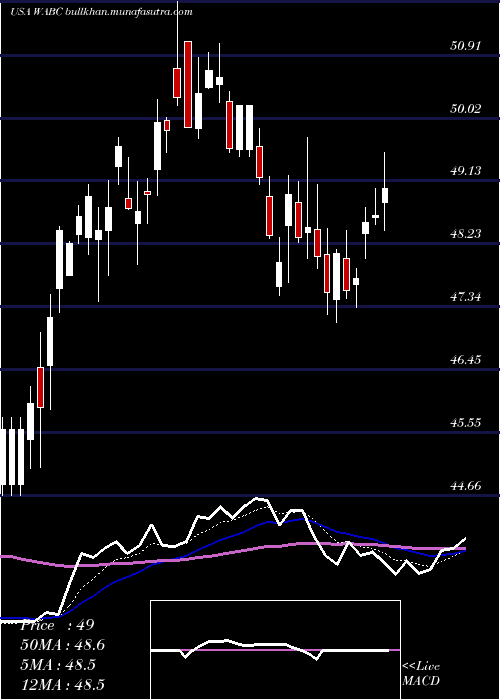
Task: Click the tall red candle at chart peak
Action: click(x=188, y=84)
